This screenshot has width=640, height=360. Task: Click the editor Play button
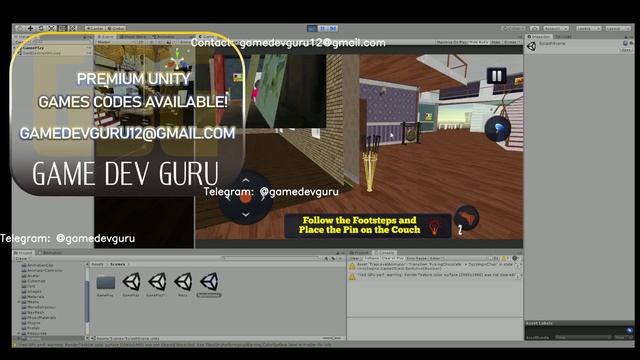(312, 28)
